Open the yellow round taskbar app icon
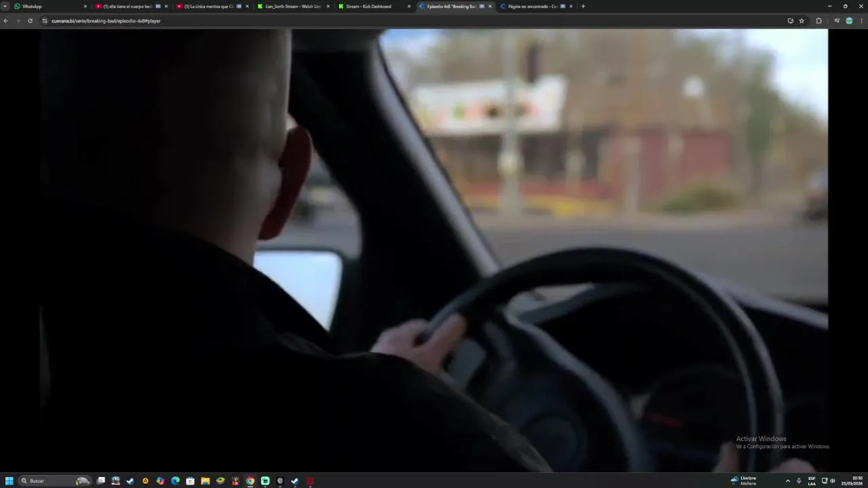The width and height of the screenshot is (868, 488). [x=145, y=481]
